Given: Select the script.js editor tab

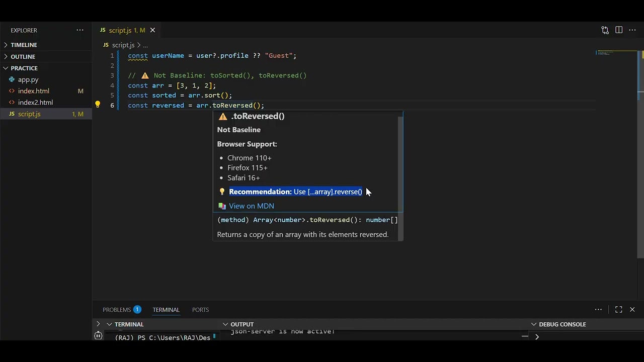Looking at the screenshot, I should tap(127, 30).
